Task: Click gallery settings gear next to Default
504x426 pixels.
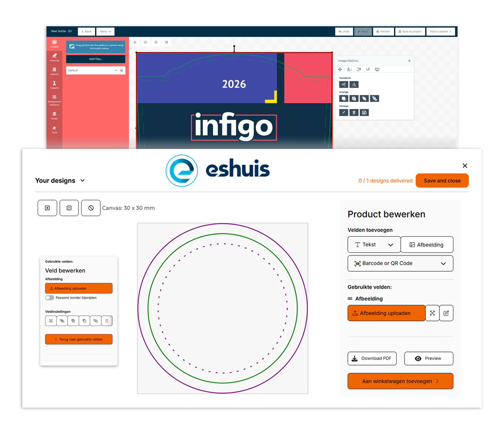Action: click(x=122, y=70)
